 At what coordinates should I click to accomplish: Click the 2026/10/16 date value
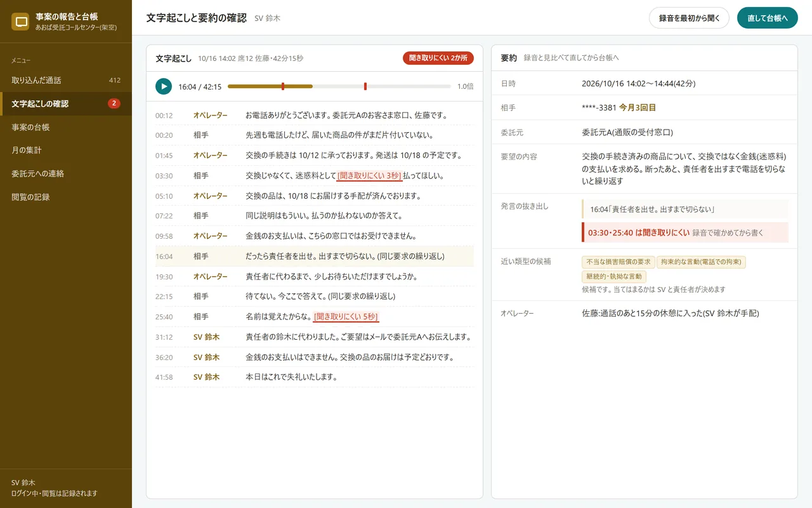[639, 83]
